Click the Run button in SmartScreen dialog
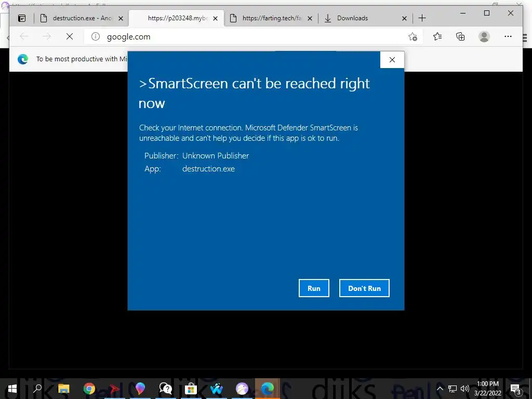This screenshot has height=399, width=532. [x=314, y=288]
